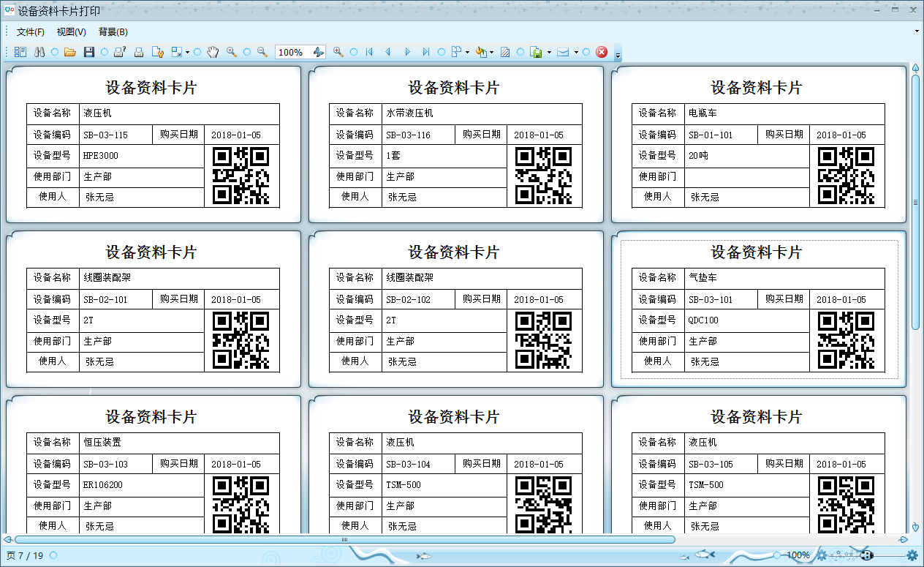Close the preview with red X icon
Viewport: 924px width, 567px height.
(x=602, y=52)
